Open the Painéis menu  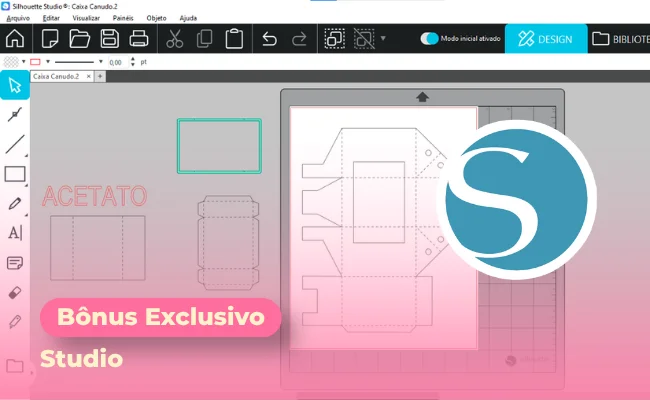tap(123, 18)
